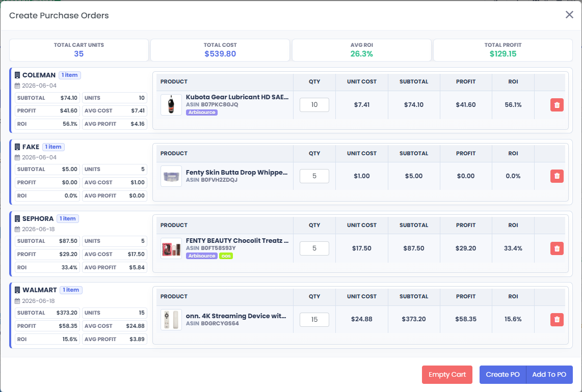
Task: Edit quantity field for Fenty Skin Butta Drop
Action: click(x=314, y=176)
